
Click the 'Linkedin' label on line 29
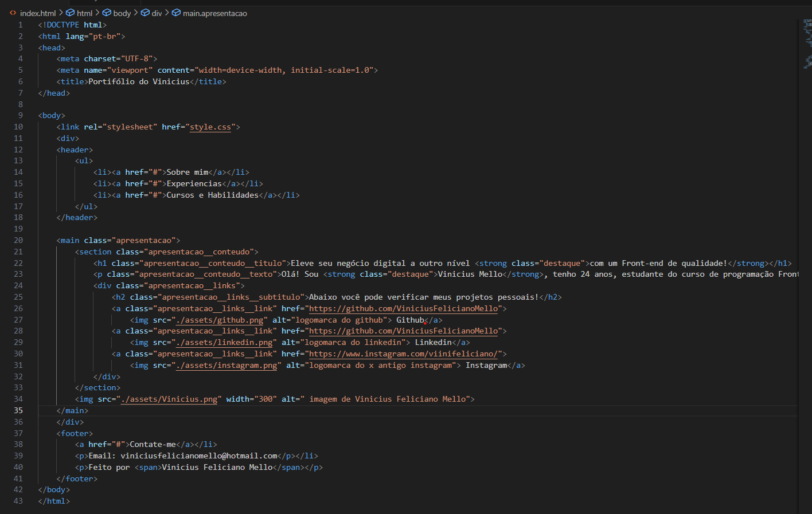(x=433, y=343)
